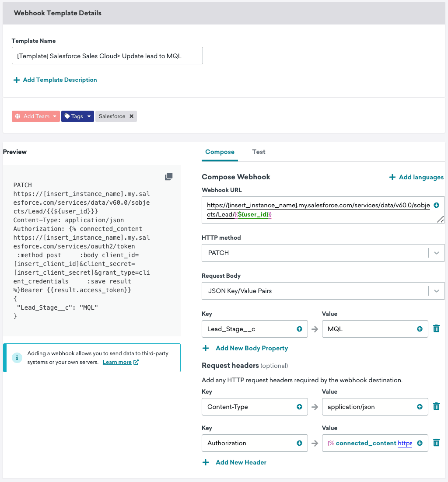Delete the Content-Type header row
Viewport: 448px width, 482px height.
[436, 406]
